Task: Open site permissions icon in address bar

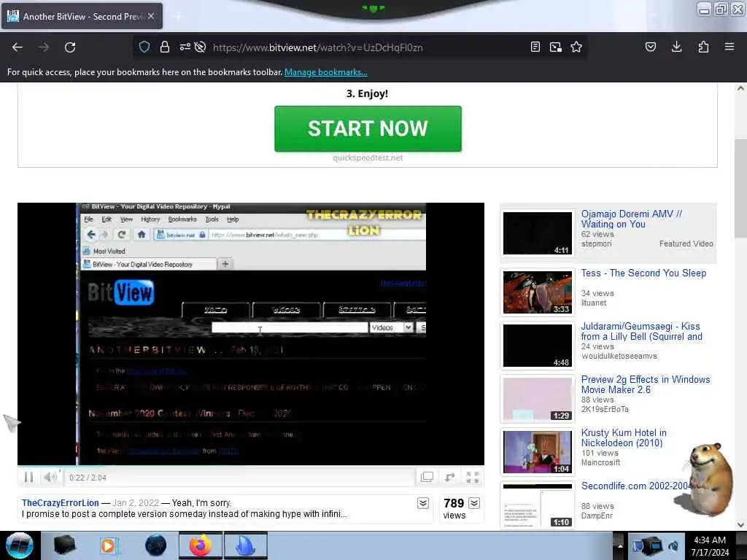Action: coord(185,47)
